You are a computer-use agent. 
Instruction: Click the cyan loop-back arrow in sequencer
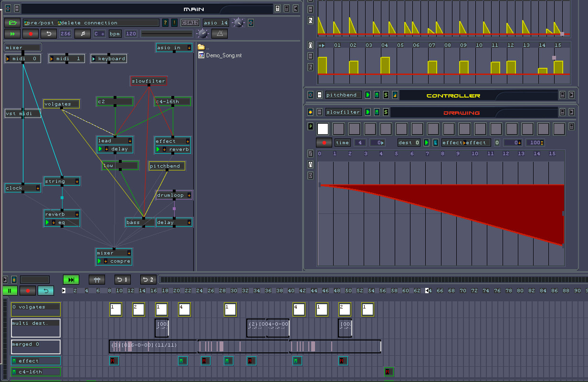pyautogui.click(x=46, y=290)
